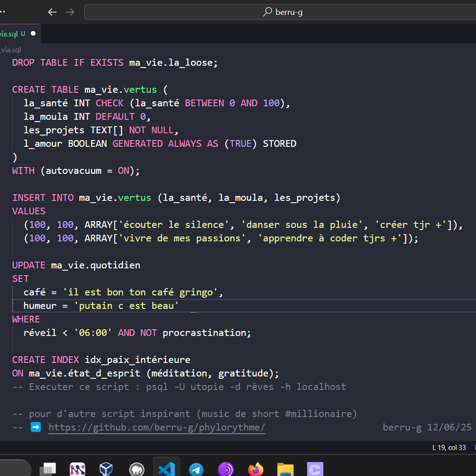Viewport: 476px width, 476px height.
Task: Click the 'WITH (autovacuum = ON);' line
Action: [76, 171]
